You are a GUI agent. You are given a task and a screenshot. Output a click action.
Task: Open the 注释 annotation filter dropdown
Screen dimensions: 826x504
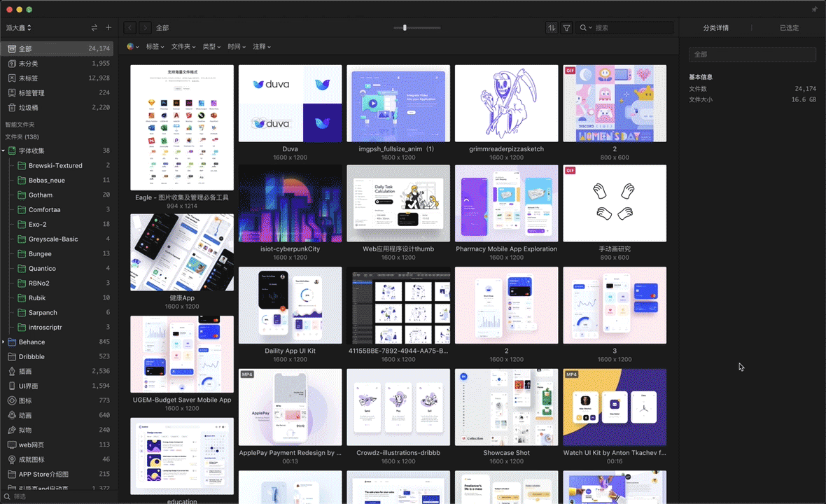tap(262, 46)
